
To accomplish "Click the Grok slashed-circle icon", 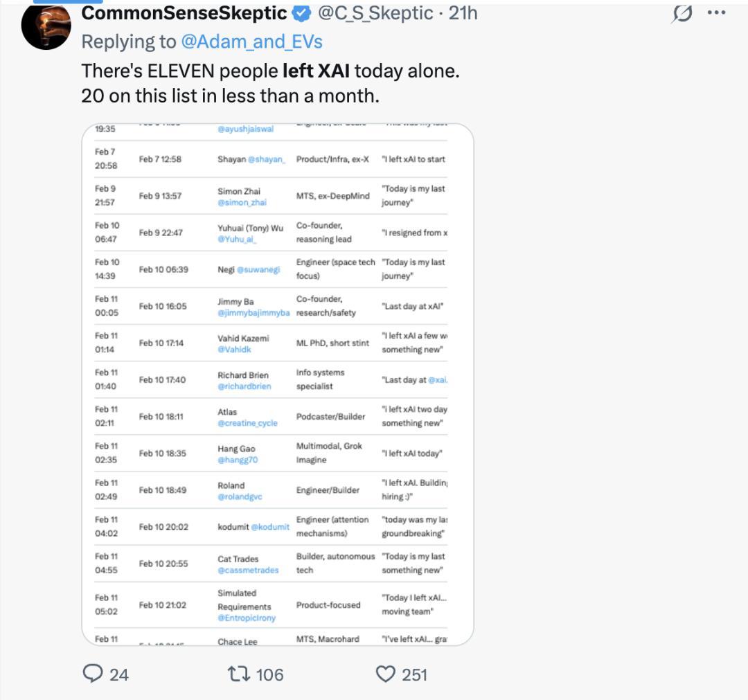I will [682, 13].
